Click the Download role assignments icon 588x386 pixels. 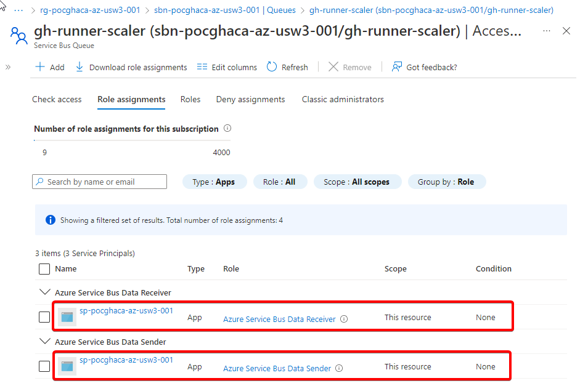point(80,67)
